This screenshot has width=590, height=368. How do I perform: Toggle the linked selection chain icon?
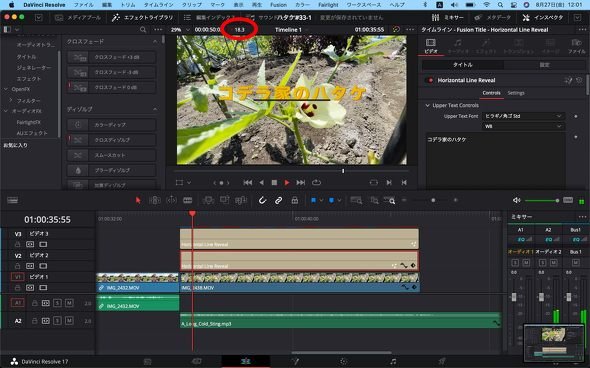tap(278, 201)
